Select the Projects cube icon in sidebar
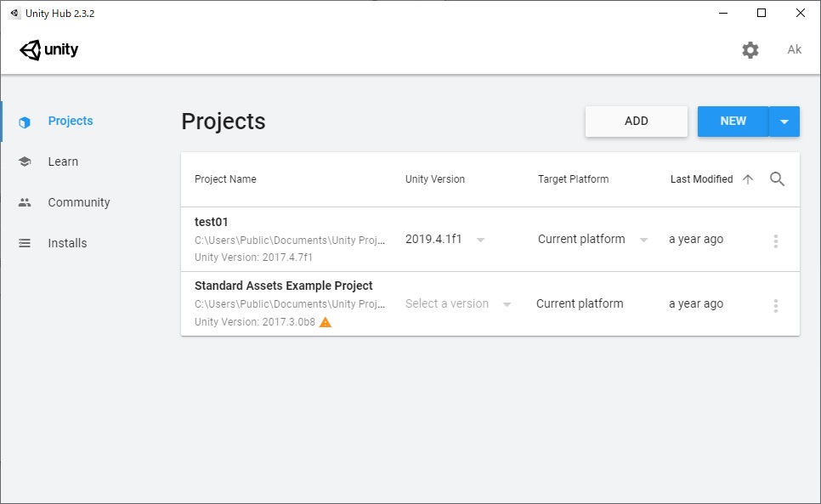 (x=25, y=122)
